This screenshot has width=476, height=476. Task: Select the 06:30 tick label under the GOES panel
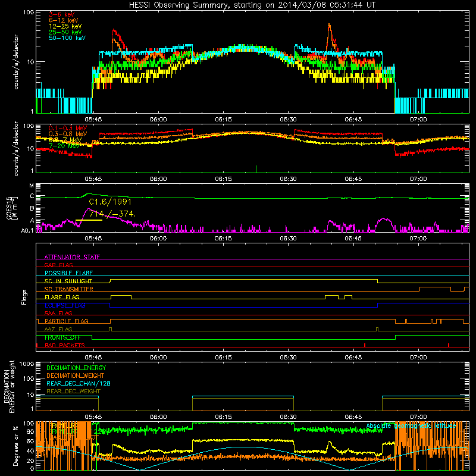[288, 239]
